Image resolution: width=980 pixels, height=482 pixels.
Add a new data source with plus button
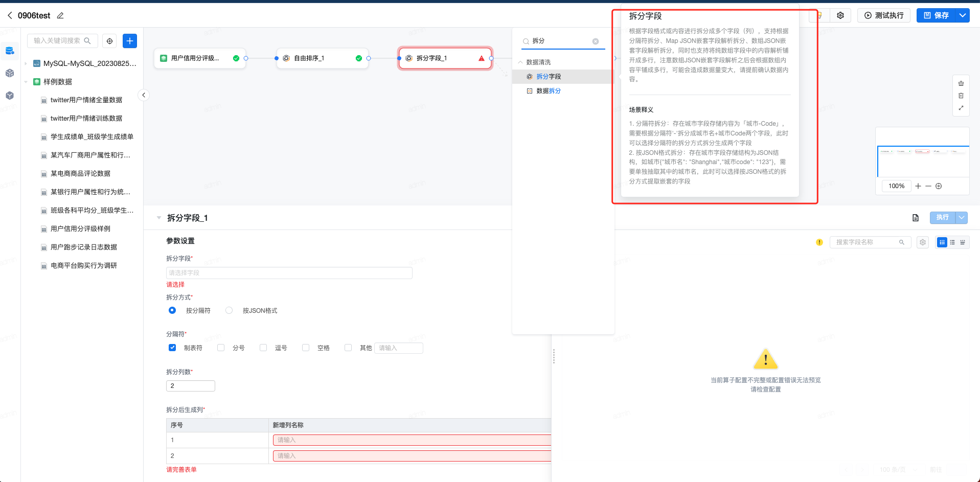click(130, 41)
